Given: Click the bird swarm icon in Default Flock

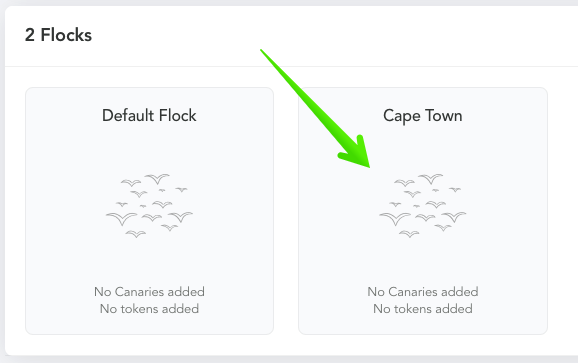Looking at the screenshot, I should [149, 206].
